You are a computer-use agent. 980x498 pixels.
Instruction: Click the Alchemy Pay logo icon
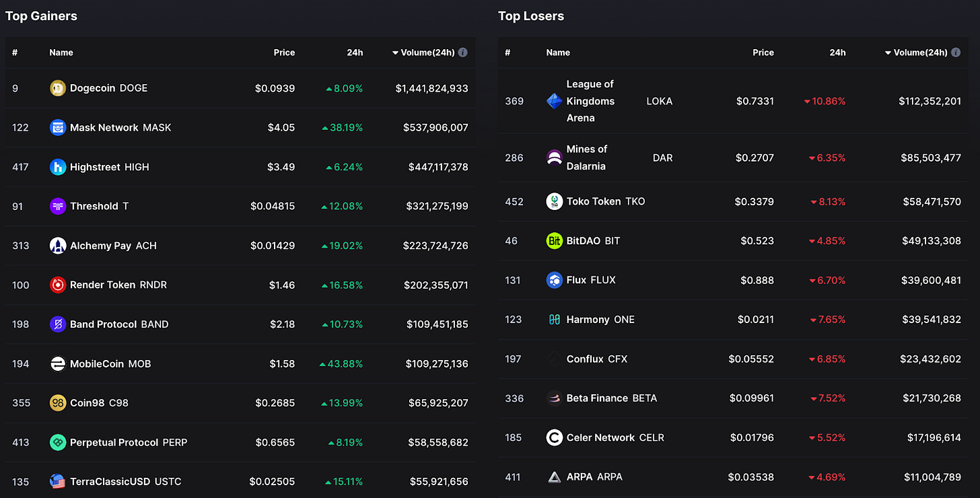click(x=58, y=246)
